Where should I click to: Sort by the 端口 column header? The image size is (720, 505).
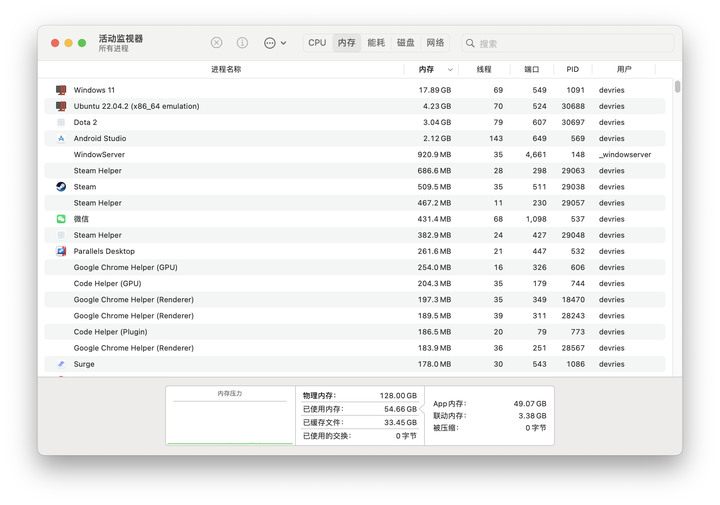[x=532, y=69]
